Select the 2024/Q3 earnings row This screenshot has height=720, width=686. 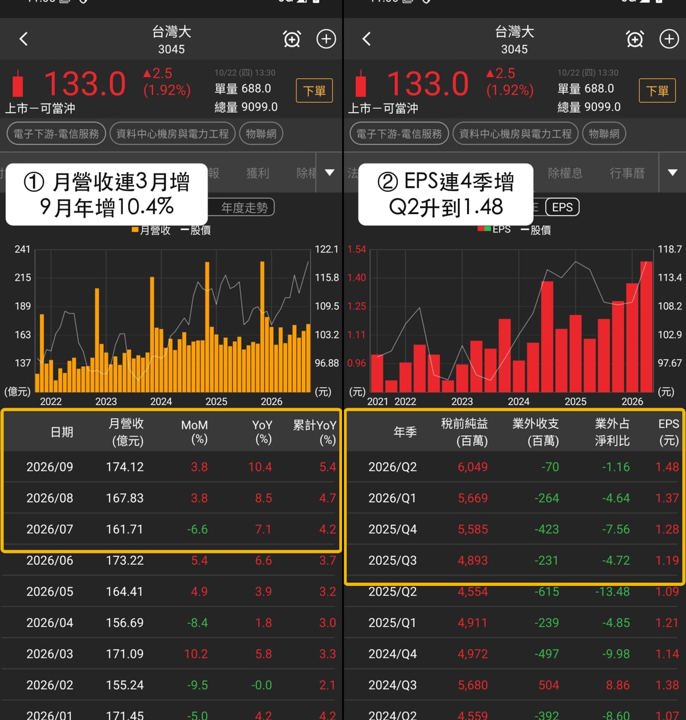(515, 685)
